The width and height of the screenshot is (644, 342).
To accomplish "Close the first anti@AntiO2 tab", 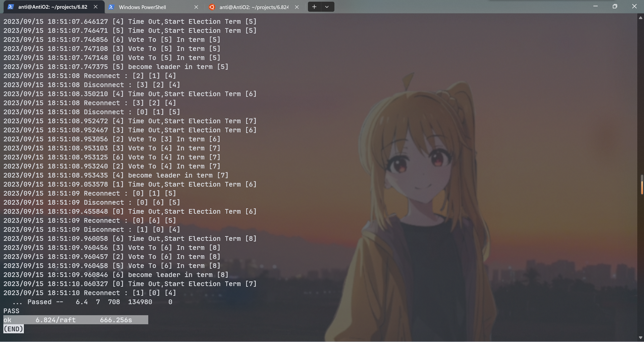I will click(x=96, y=7).
